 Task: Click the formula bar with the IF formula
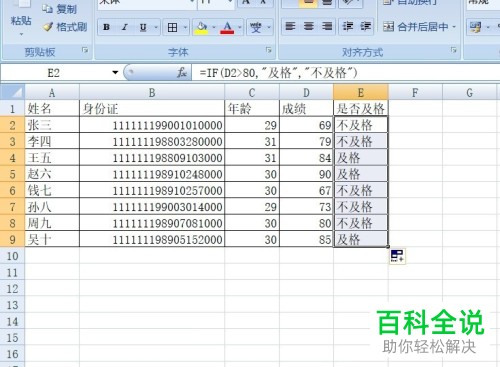(x=346, y=73)
